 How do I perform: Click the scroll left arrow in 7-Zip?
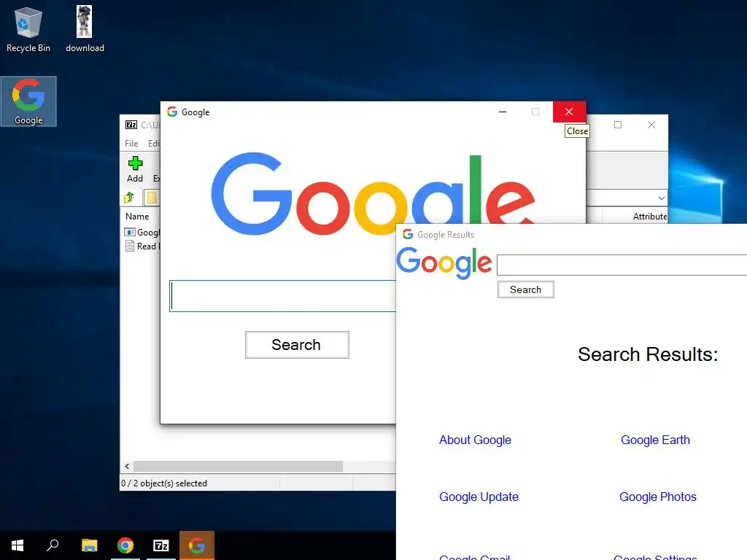pos(127,466)
